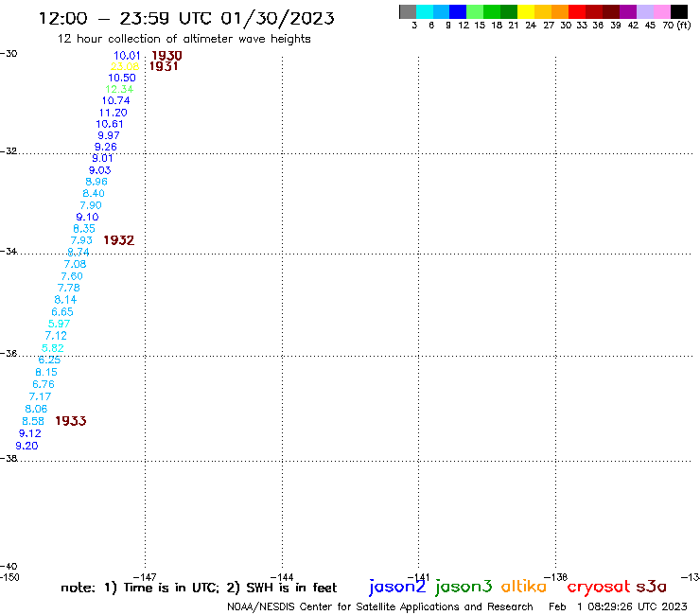Viewport: 700px width, 615px height.
Task: Click the -147 longitude axis label
Action: pyautogui.click(x=145, y=577)
